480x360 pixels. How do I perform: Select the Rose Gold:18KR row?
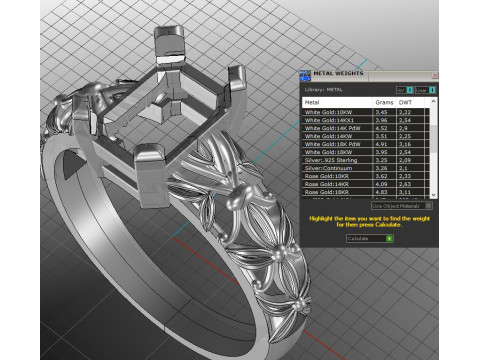pyautogui.click(x=366, y=192)
